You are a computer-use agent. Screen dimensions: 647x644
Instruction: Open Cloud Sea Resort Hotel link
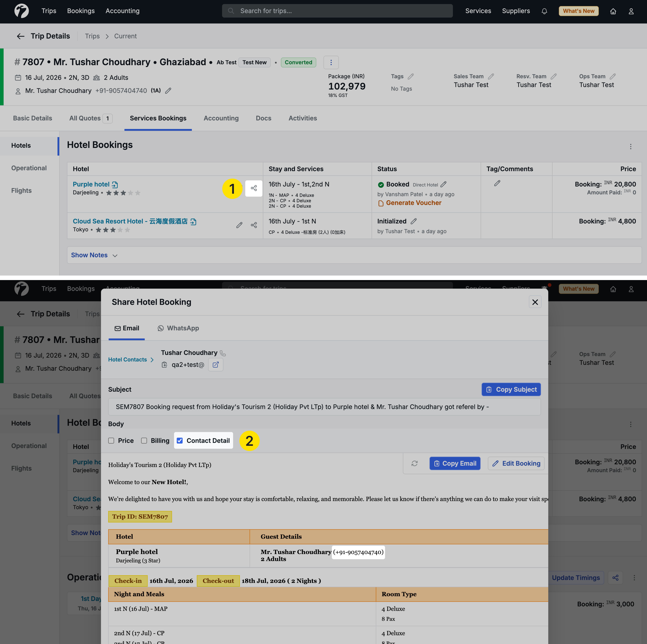coord(130,221)
